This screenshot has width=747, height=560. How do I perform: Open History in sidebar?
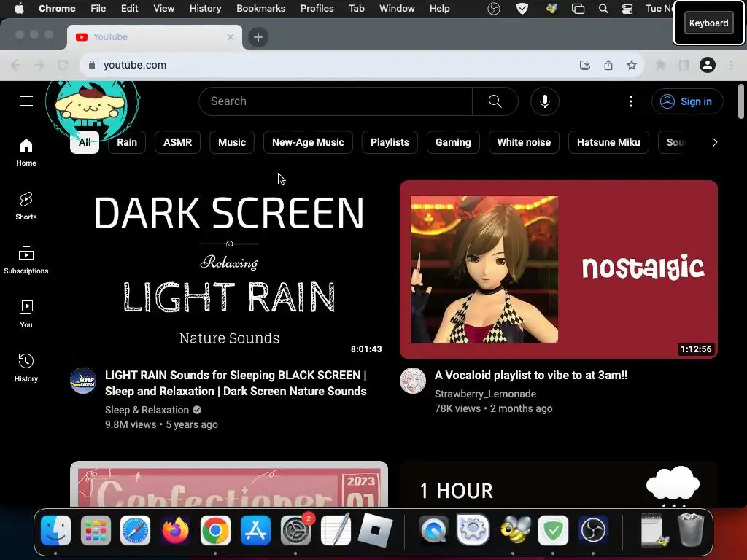click(26, 367)
